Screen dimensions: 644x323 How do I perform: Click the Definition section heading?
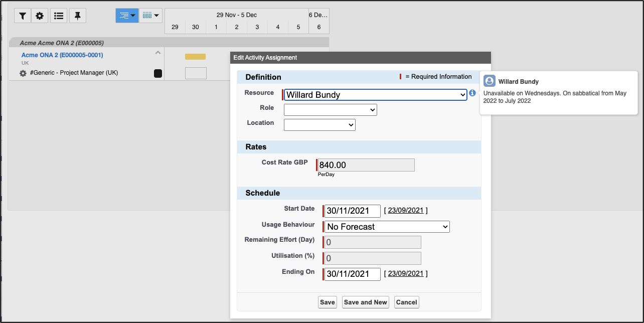pyautogui.click(x=263, y=77)
